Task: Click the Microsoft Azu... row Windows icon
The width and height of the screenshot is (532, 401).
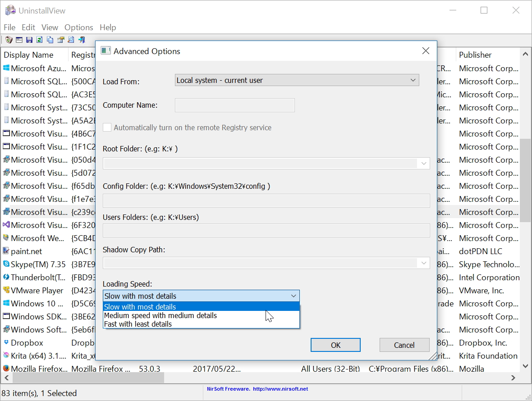Action: pos(6,68)
